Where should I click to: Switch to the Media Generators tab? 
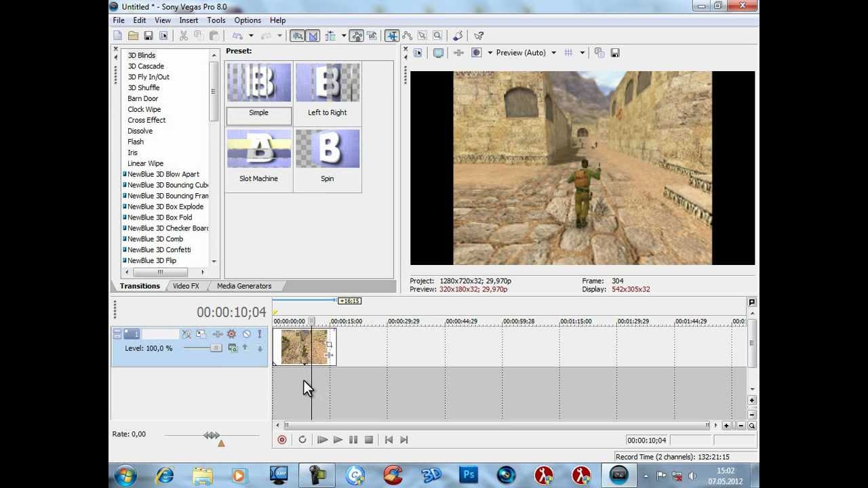tap(244, 286)
